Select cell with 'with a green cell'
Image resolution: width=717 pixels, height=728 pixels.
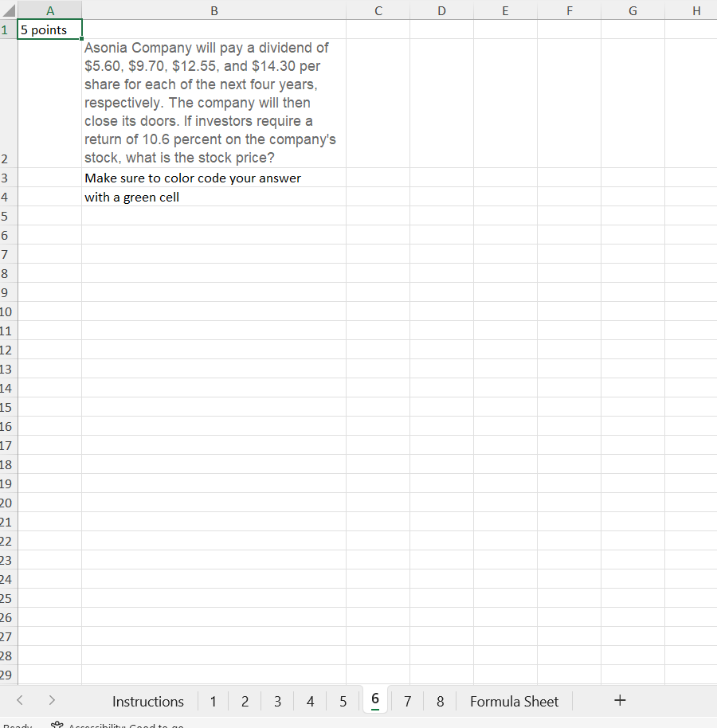click(214, 197)
